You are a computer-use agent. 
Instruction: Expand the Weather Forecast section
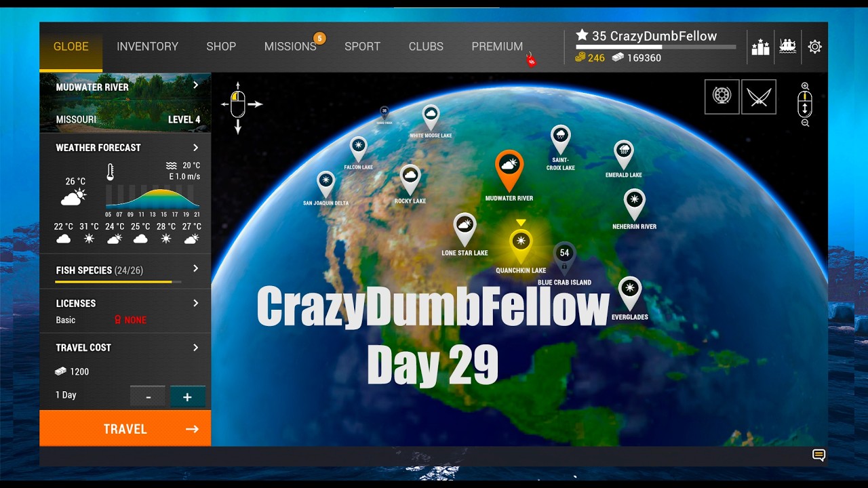195,148
